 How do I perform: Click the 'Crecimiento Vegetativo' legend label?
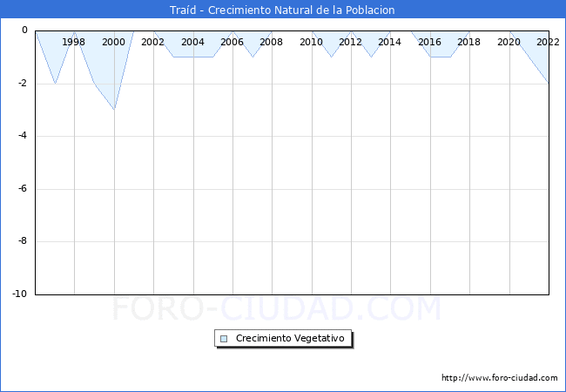pos(290,338)
